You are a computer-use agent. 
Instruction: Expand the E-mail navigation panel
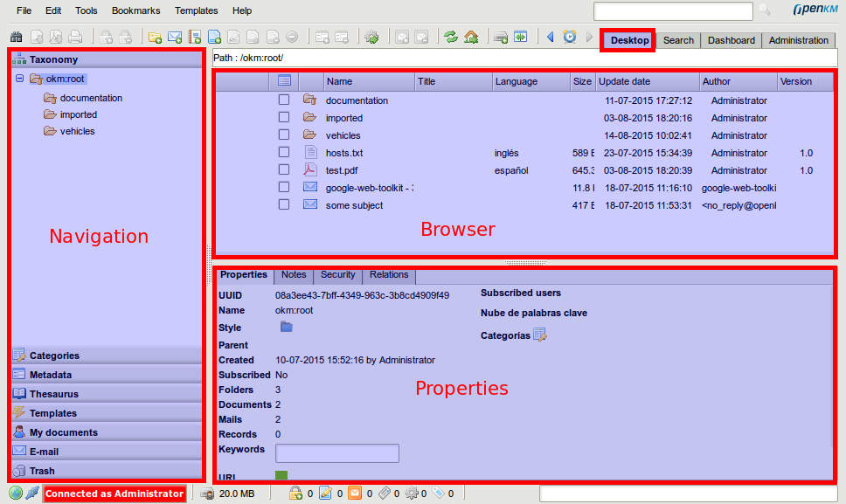[x=107, y=452]
